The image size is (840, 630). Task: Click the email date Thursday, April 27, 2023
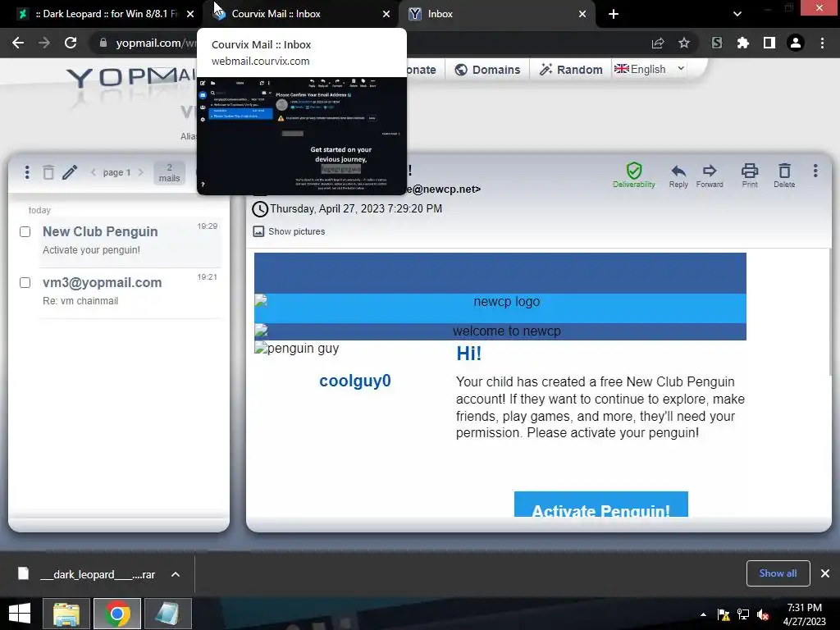pyautogui.click(x=356, y=208)
